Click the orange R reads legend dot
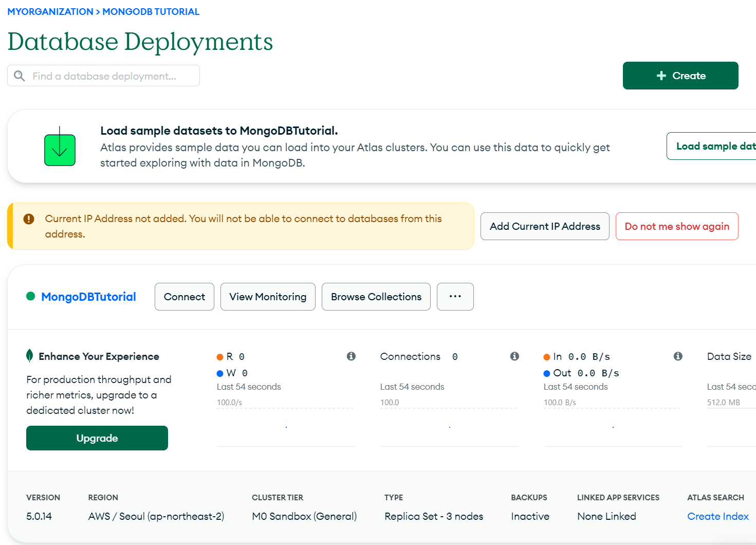Viewport: 756px width, 545px height. 220,357
